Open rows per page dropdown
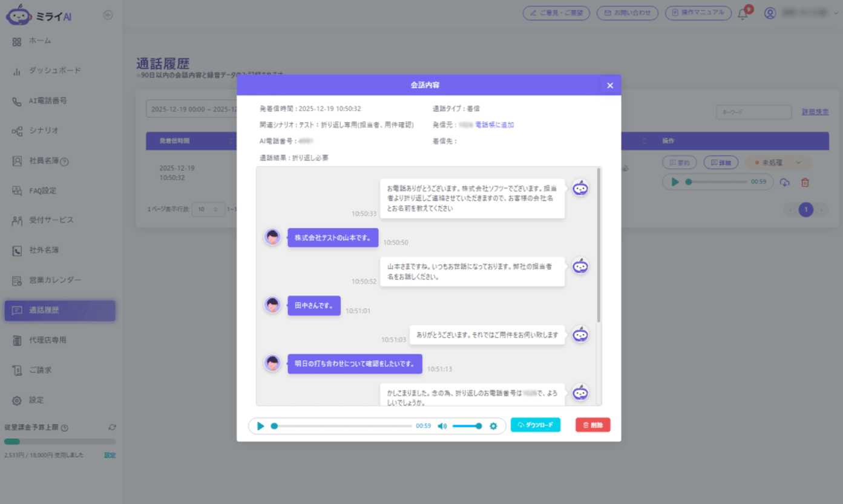This screenshot has width=843, height=504. tap(208, 209)
